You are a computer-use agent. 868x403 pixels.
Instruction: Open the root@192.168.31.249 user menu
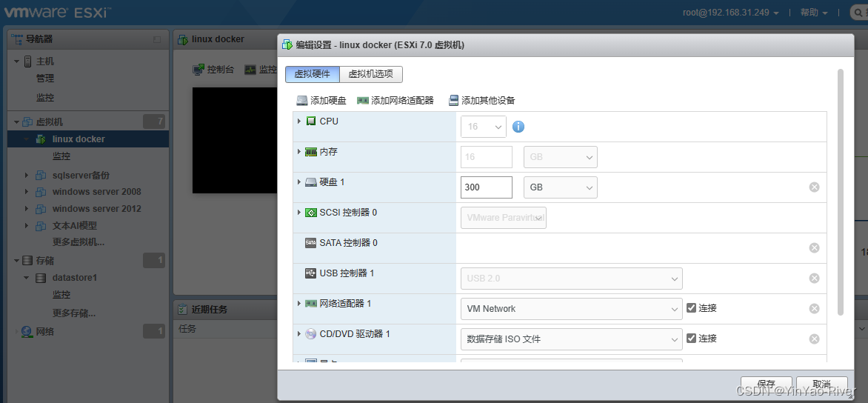731,12
